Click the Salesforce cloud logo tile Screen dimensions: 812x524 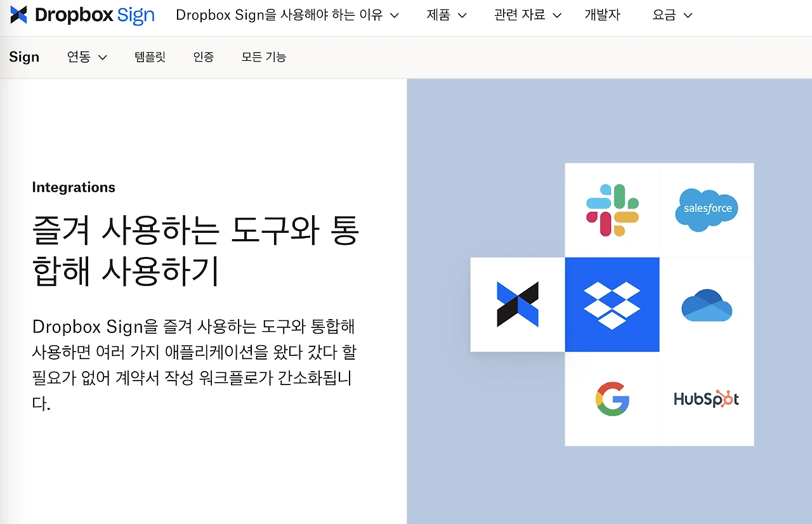707,211
